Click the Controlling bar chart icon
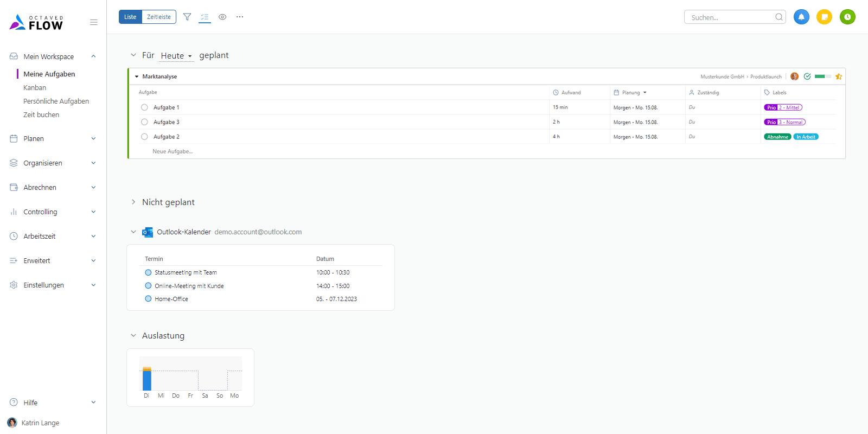Viewport: 868px width, 434px height. point(14,212)
